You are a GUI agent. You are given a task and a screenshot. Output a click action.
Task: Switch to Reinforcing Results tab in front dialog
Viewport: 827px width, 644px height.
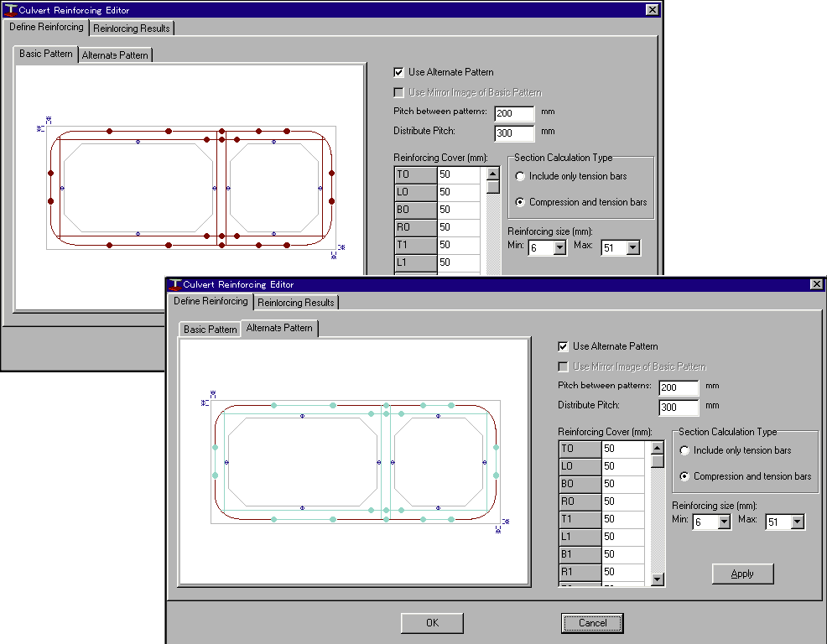[296, 303]
